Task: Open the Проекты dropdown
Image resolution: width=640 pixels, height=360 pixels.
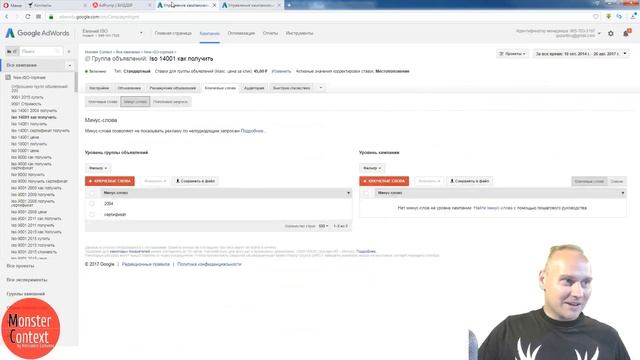Action: click(x=513, y=54)
